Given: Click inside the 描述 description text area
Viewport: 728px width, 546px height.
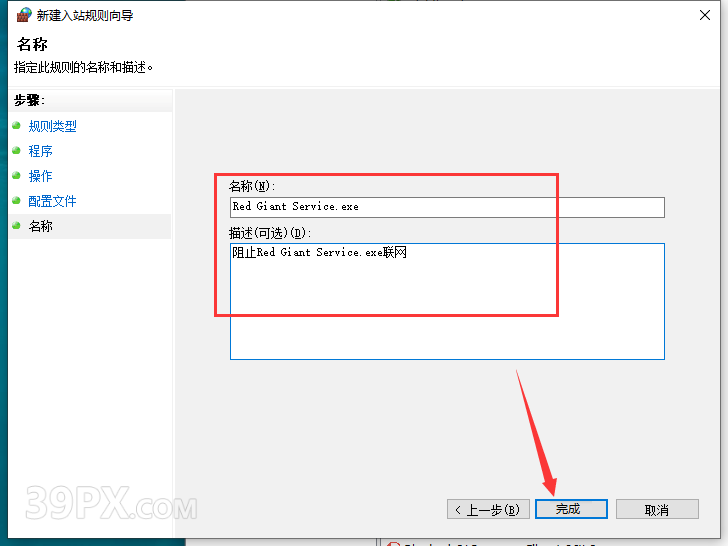Looking at the screenshot, I should pyautogui.click(x=446, y=310).
